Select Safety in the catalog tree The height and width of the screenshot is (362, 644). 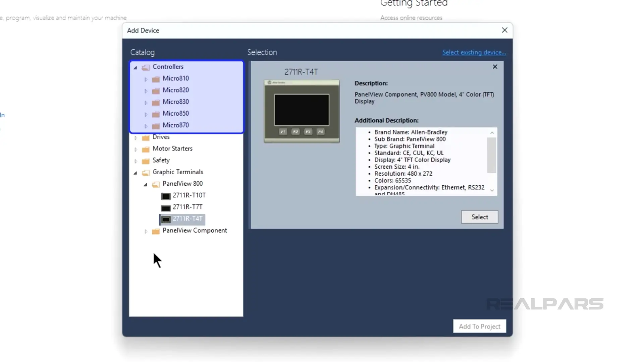161,160
